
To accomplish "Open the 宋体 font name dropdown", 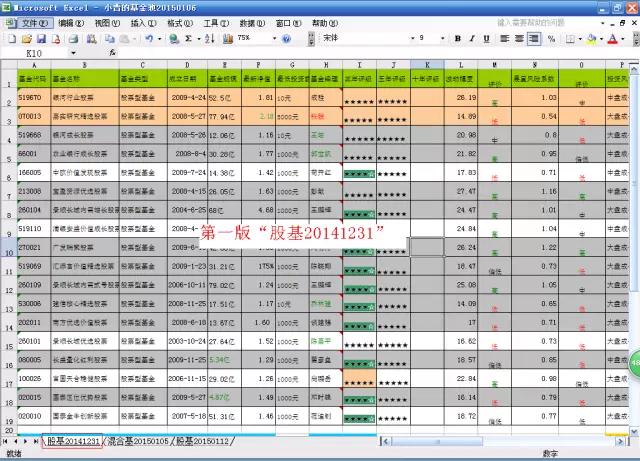I will point(413,38).
